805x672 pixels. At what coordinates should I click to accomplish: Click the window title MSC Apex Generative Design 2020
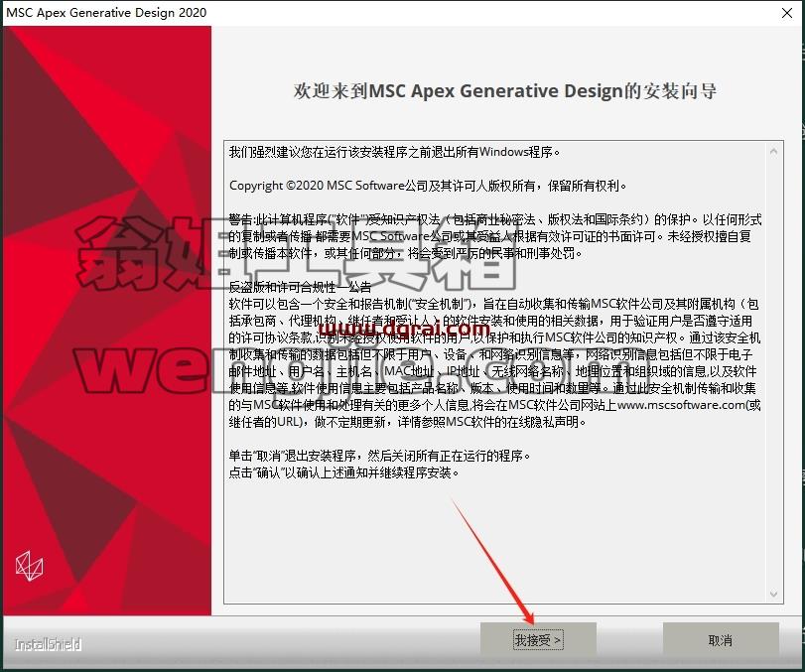107,13
